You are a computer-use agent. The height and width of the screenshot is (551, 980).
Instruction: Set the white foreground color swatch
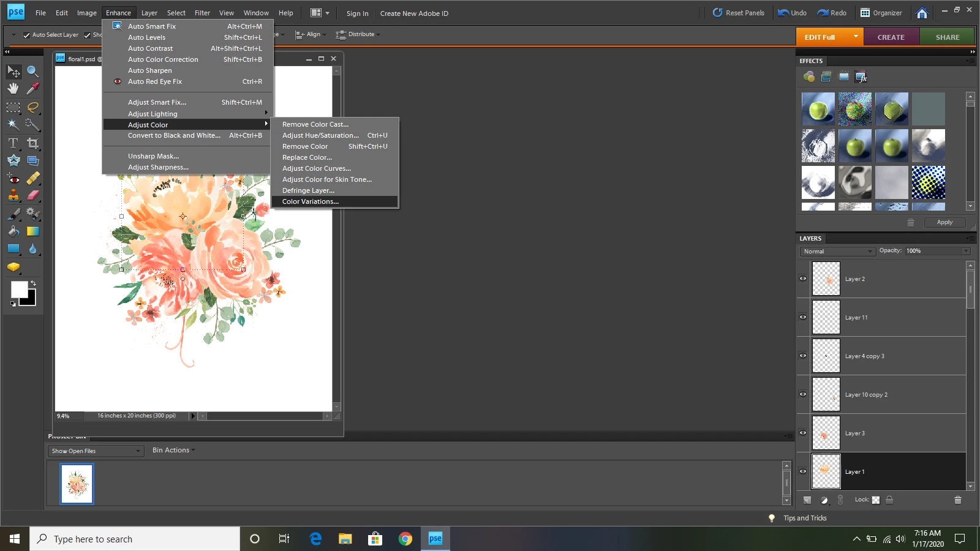19,290
